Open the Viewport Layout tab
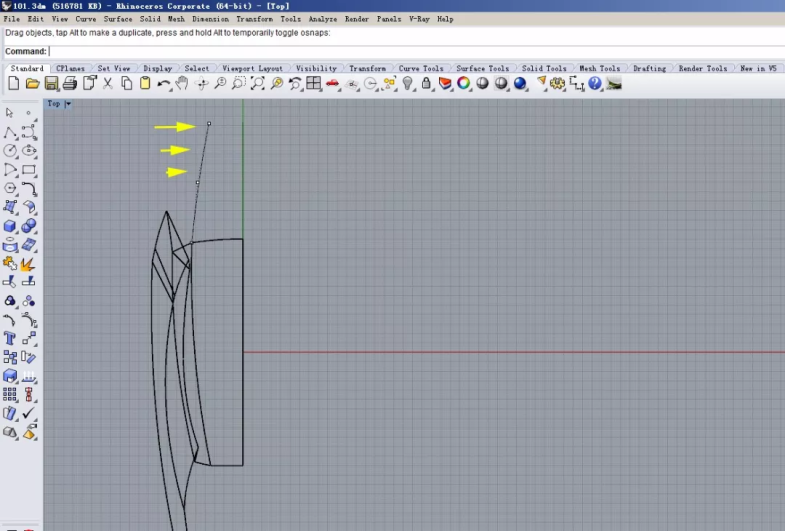 pos(252,69)
